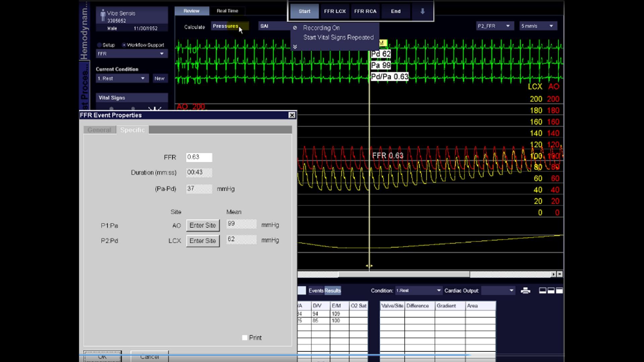Expand the double-chevron under Start Vital Signs Repeated

[x=296, y=47]
